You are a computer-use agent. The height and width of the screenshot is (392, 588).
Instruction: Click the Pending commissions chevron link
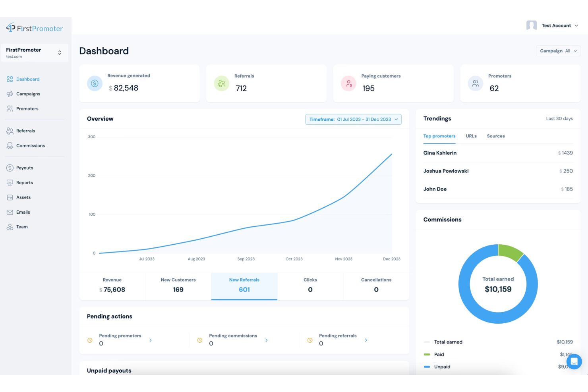pyautogui.click(x=266, y=340)
